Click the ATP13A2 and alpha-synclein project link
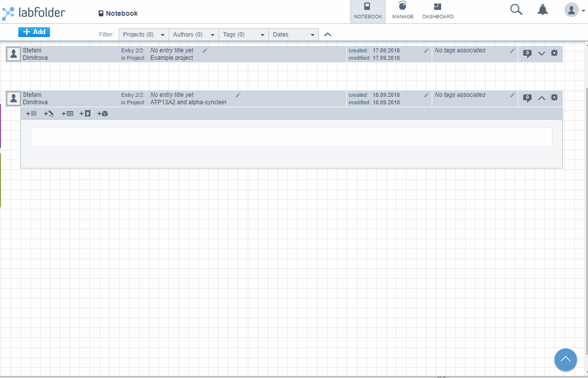 188,102
